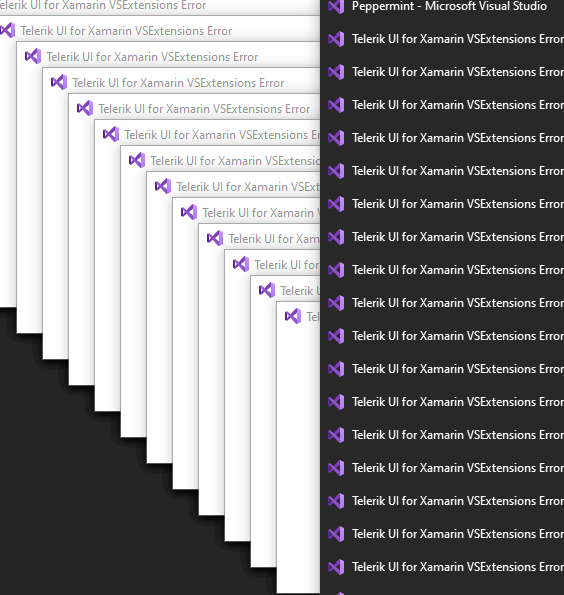Click VS icon of dialog titled 'Telerik UI for Xam'

(215, 238)
